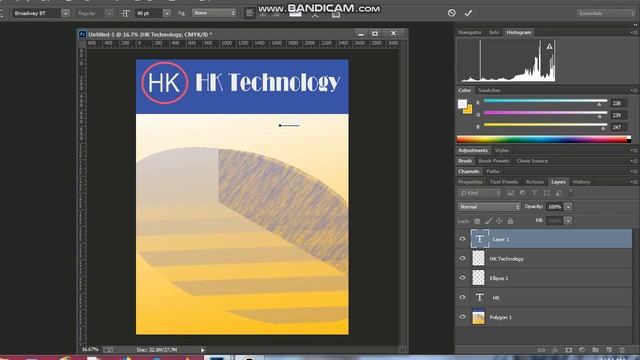
Task: Toggle the Character and Paragraph panels icon
Action: pyautogui.click(x=336, y=15)
